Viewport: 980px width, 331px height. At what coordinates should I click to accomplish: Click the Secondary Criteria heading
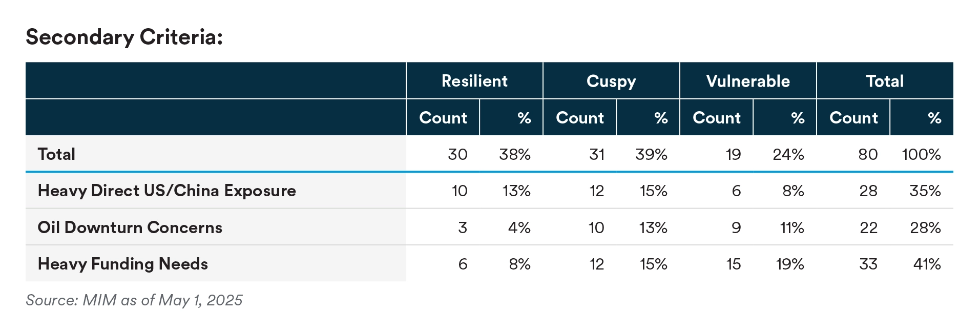click(x=124, y=37)
